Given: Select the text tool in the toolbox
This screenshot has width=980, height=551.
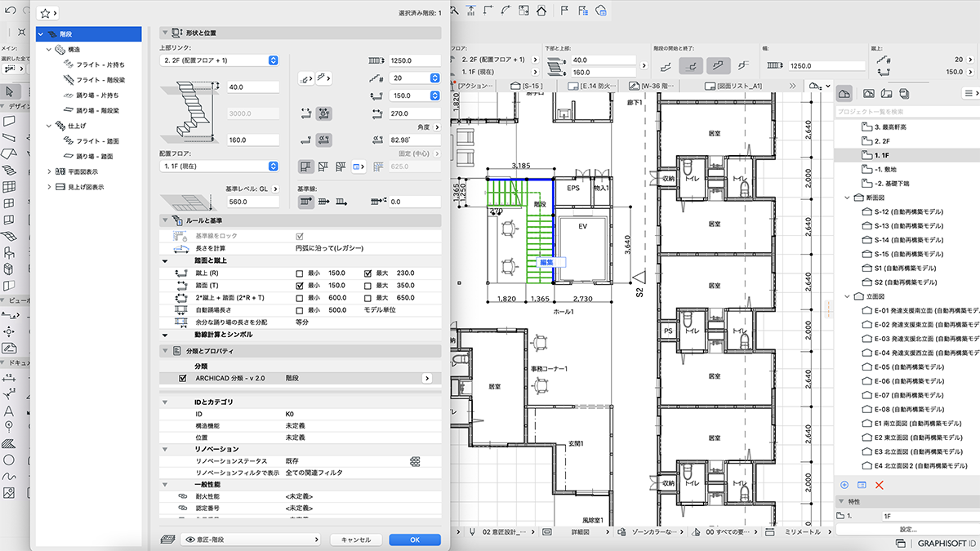Looking at the screenshot, I should (9, 411).
